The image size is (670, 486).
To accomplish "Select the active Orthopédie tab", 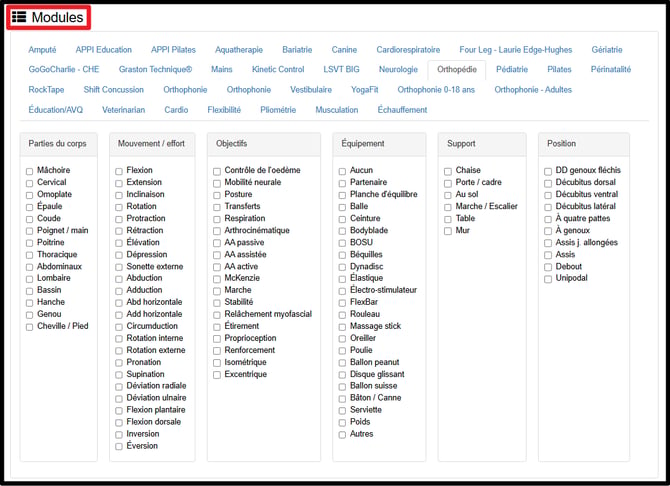I will tap(456, 69).
